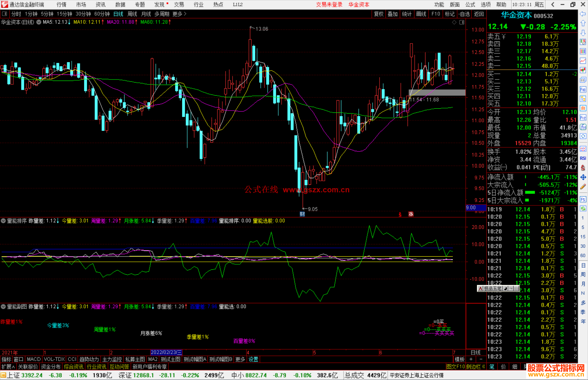Screen dimensions: 588x380
Task: Click the 返回 button
Action: pyautogui.click(x=479, y=14)
